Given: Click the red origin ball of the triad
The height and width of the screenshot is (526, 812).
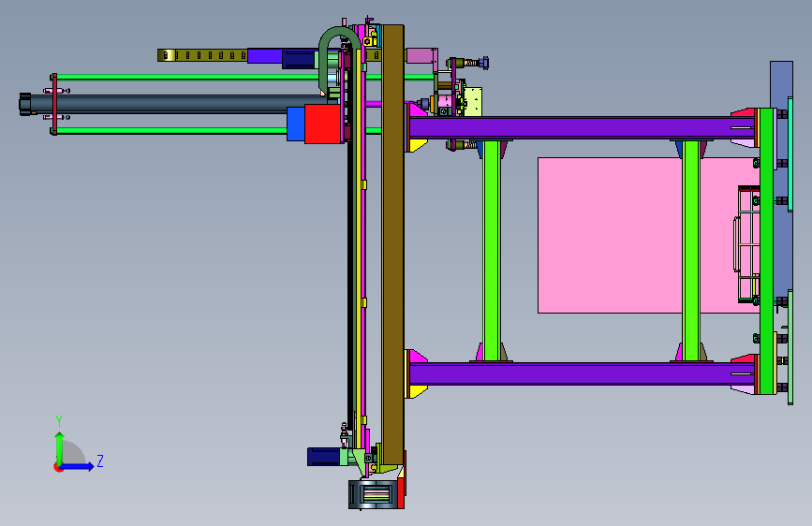Looking at the screenshot, I should click(58, 467).
